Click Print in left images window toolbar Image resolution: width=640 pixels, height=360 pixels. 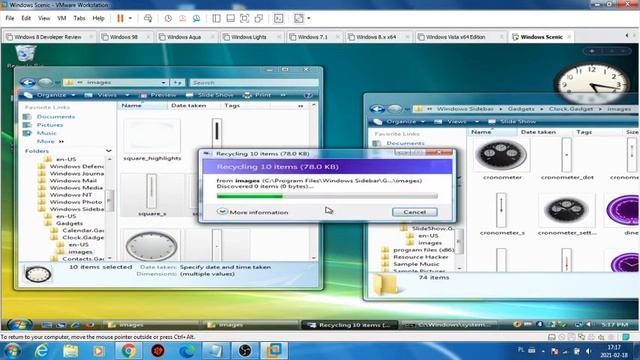click(258, 95)
